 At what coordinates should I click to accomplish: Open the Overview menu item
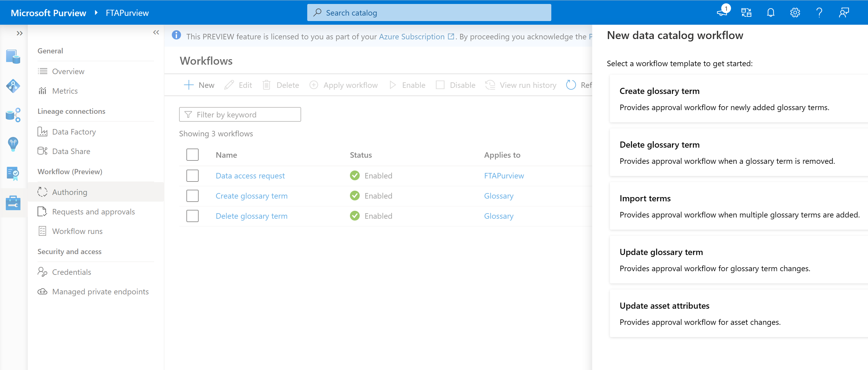coord(68,71)
